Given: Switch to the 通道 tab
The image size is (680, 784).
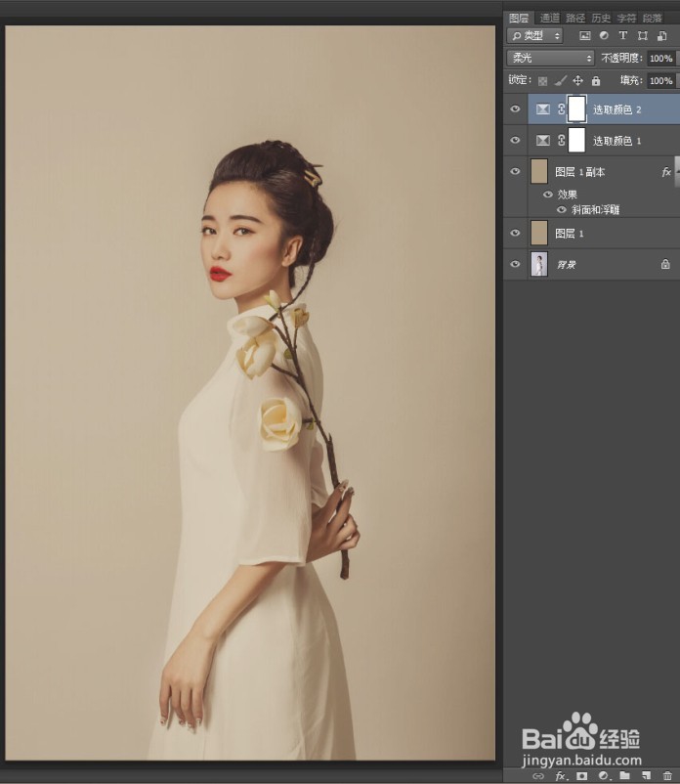Looking at the screenshot, I should click(x=550, y=18).
